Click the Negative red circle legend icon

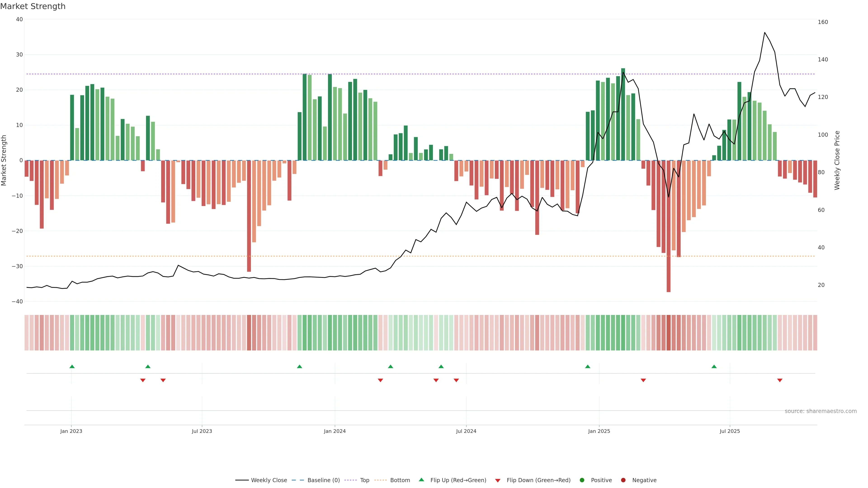pos(623,480)
